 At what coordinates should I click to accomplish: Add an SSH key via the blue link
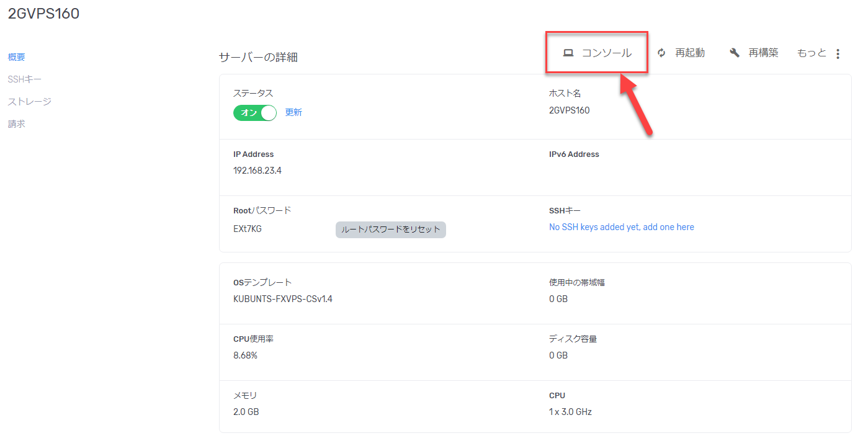(621, 227)
